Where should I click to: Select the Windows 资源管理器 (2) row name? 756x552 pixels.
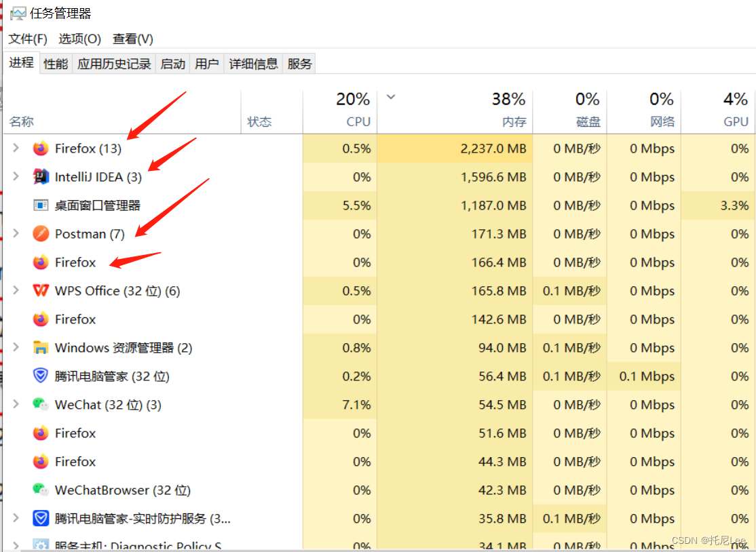124,347
